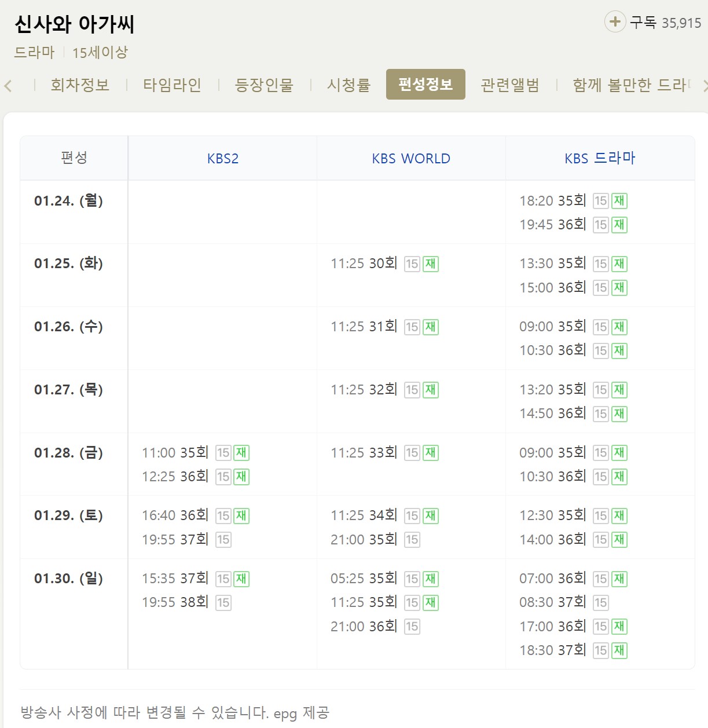708x728 pixels.
Task: Open the 등장인물 tab
Action: [x=264, y=85]
